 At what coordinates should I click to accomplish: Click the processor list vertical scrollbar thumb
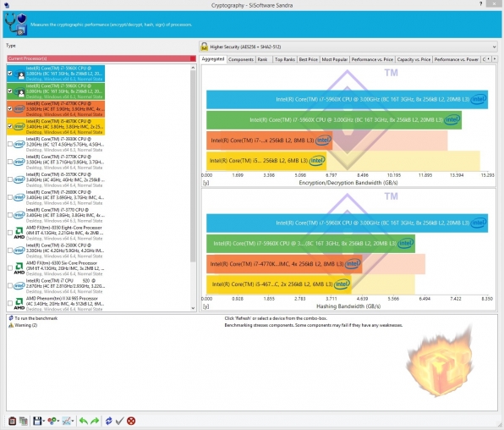[193, 166]
